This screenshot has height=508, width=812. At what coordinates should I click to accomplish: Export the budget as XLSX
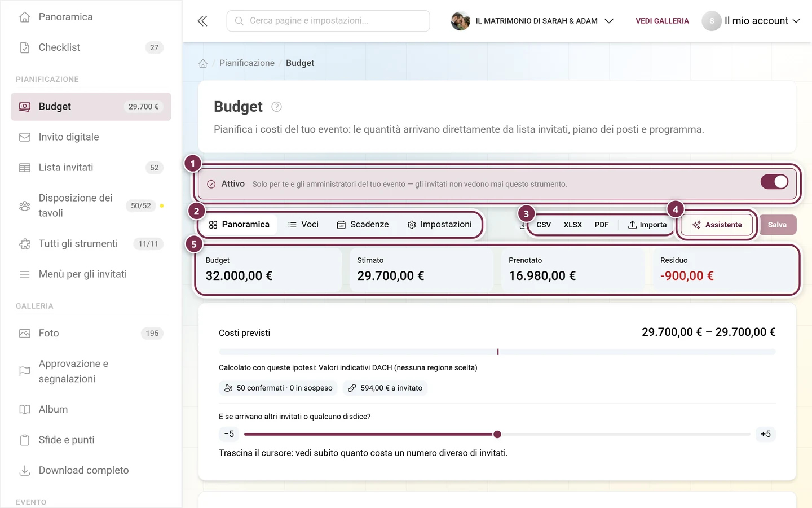pyautogui.click(x=573, y=225)
